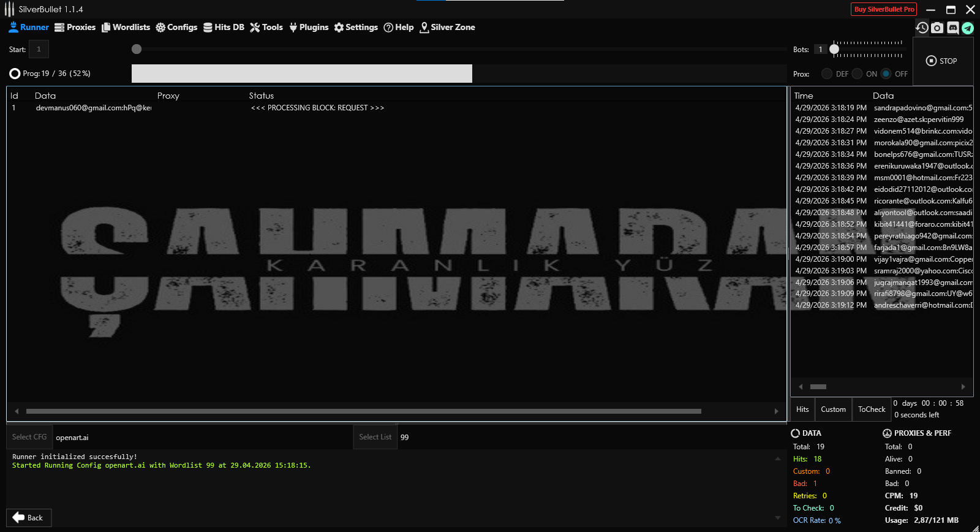Click Buy SilverBullet Pro

tap(884, 9)
